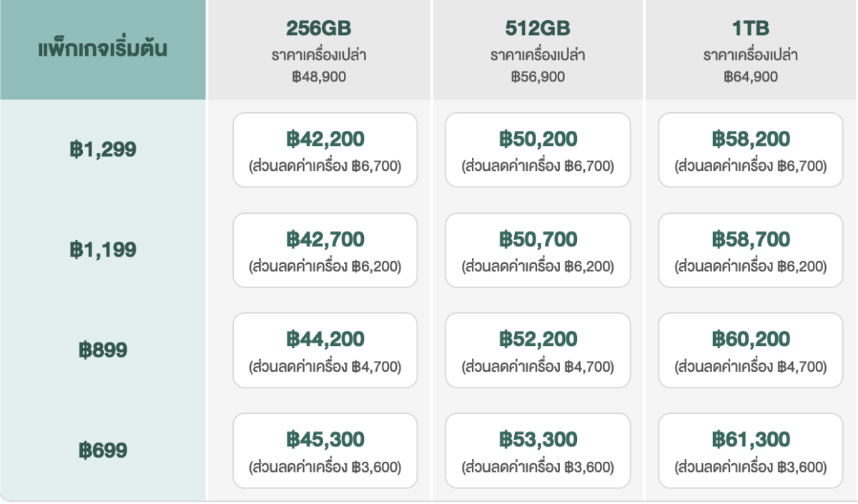Click the แพ็กเกจเริ่มต้น header cell
Image resolution: width=858 pixels, height=504 pixels.
(x=103, y=50)
